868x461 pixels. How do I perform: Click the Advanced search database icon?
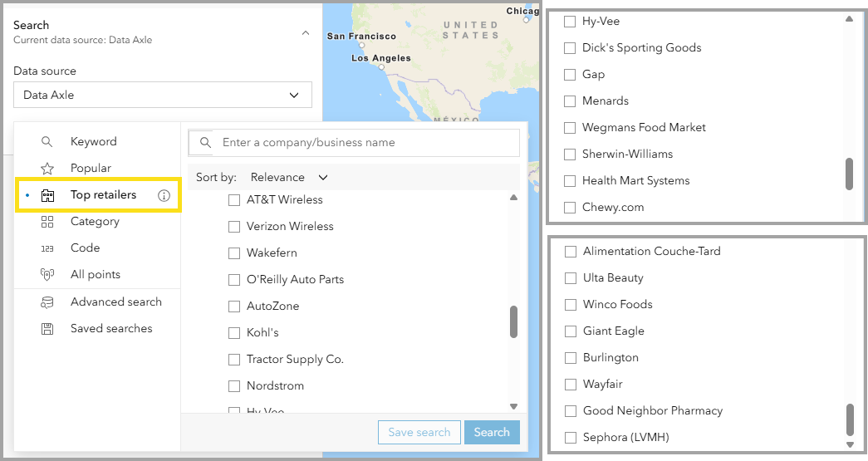click(x=47, y=302)
